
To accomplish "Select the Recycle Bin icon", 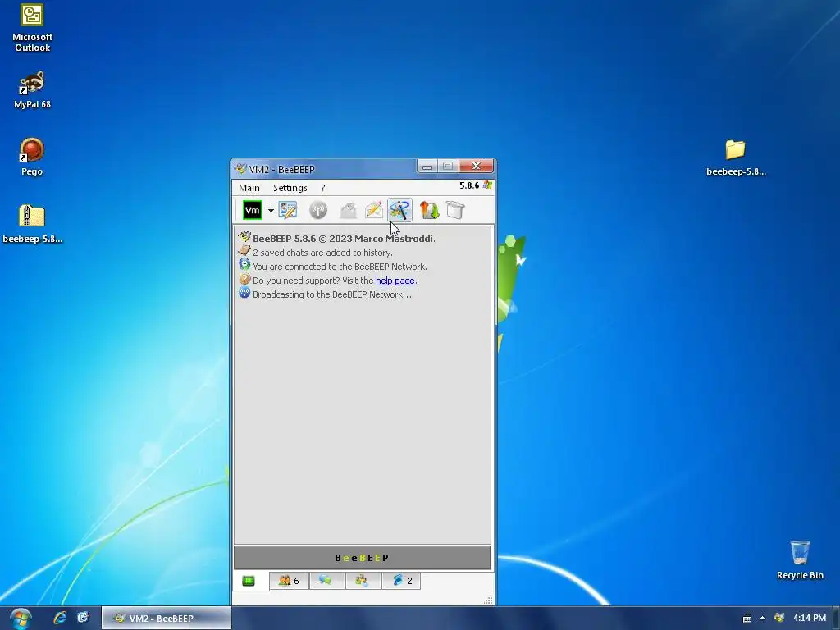I will (800, 559).
